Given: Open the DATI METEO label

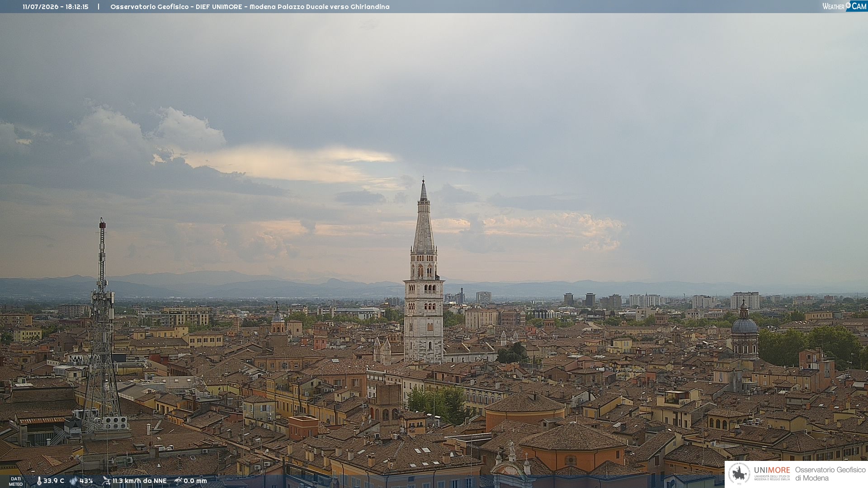Looking at the screenshot, I should click(x=16, y=481).
